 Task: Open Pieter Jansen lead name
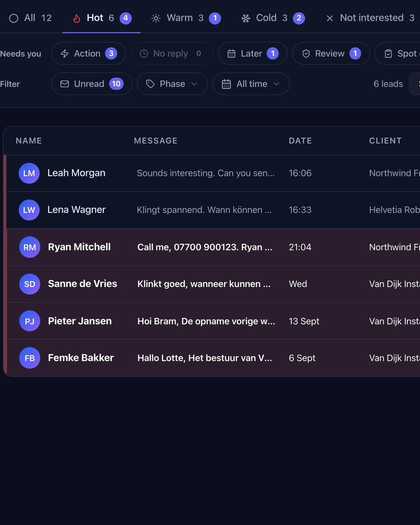(x=80, y=321)
